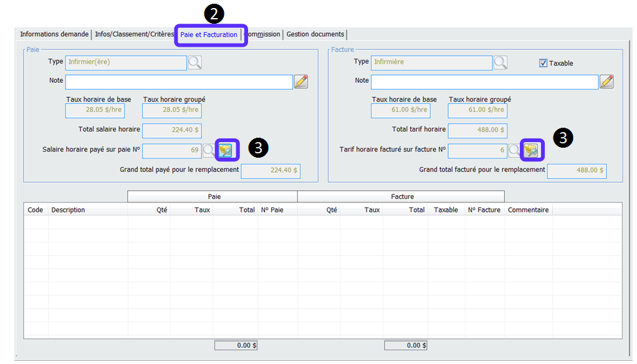The height and width of the screenshot is (364, 637).
Task: Open the Commission tab
Action: (264, 34)
